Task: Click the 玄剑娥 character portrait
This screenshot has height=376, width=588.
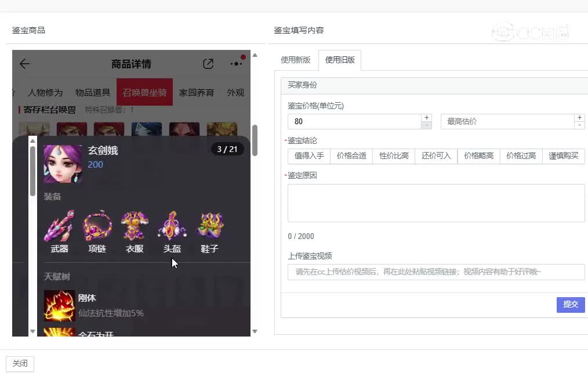Action: (62, 164)
